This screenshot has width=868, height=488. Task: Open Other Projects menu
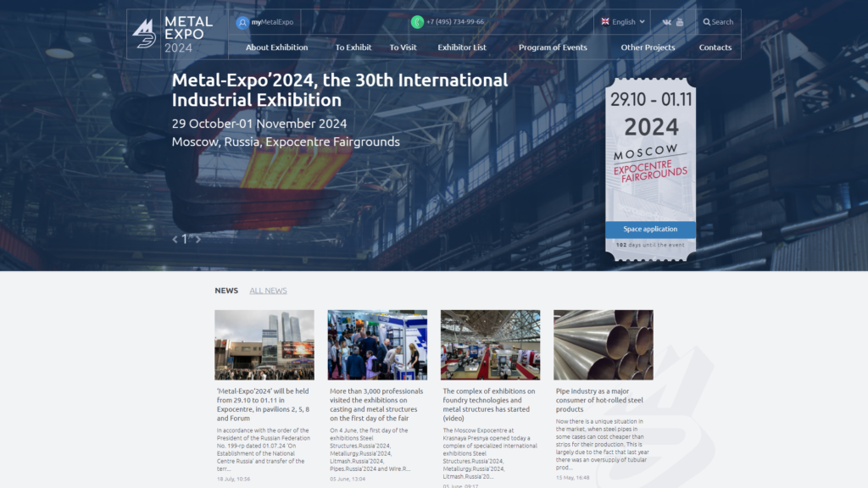pyautogui.click(x=648, y=47)
